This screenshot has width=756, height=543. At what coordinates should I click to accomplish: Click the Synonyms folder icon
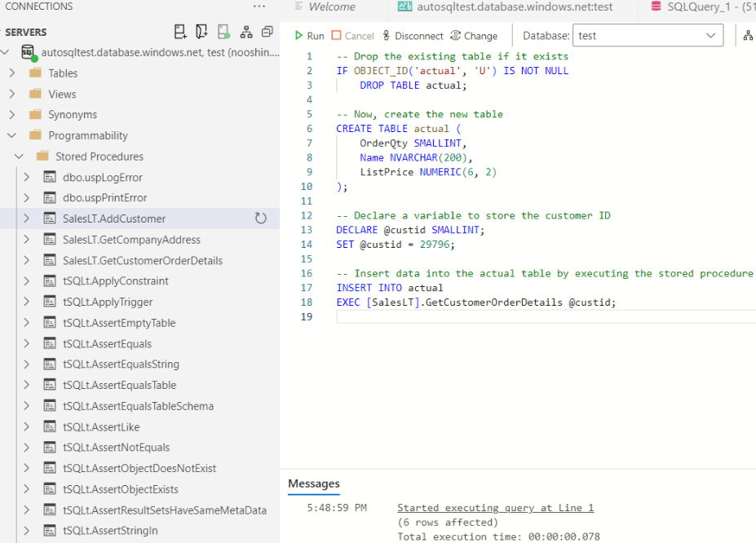tap(35, 114)
